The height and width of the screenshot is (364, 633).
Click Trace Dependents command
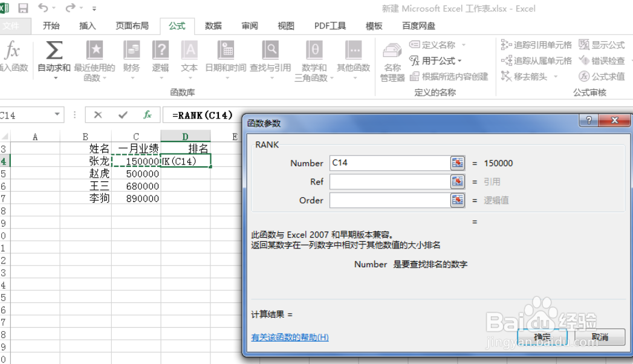coord(536,60)
